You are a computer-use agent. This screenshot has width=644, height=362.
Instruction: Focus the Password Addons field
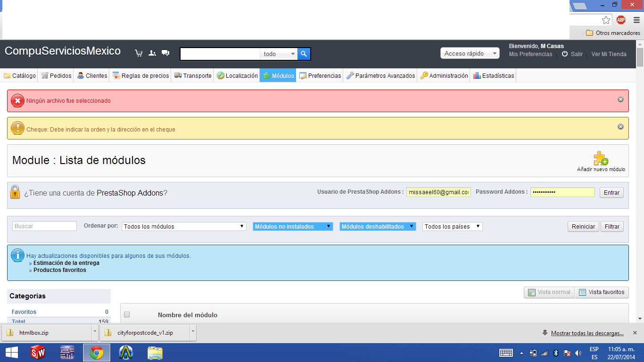[562, 192]
